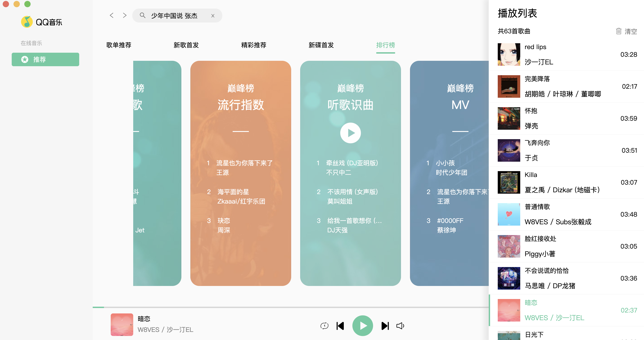Image resolution: width=644 pixels, height=340 pixels.
Task: Click the 完美降落 album cover
Action: (x=509, y=86)
